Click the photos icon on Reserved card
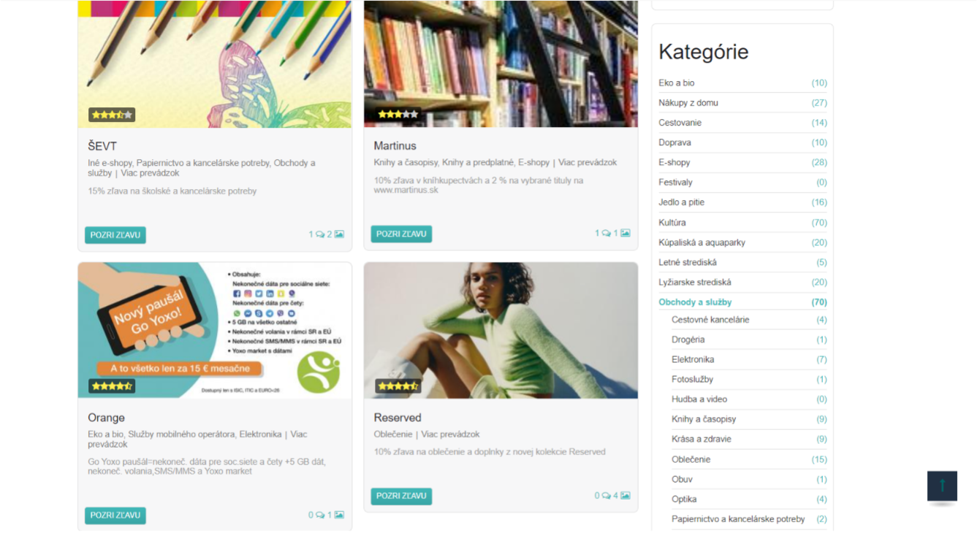 pos(626,496)
